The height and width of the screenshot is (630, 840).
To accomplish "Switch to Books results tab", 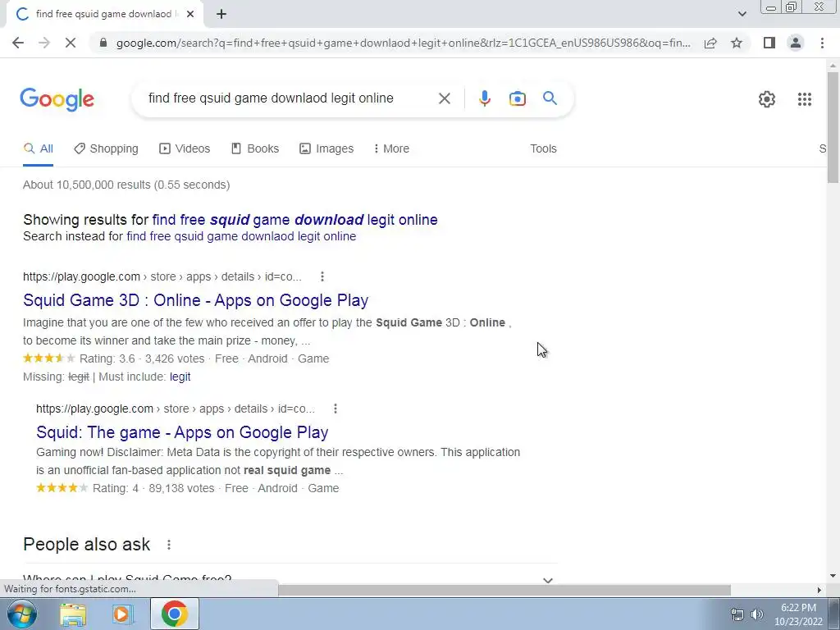I will pos(255,149).
